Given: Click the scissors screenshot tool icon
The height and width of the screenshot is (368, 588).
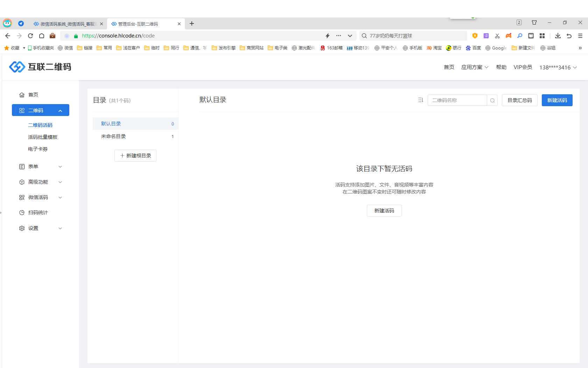Looking at the screenshot, I should 497,36.
